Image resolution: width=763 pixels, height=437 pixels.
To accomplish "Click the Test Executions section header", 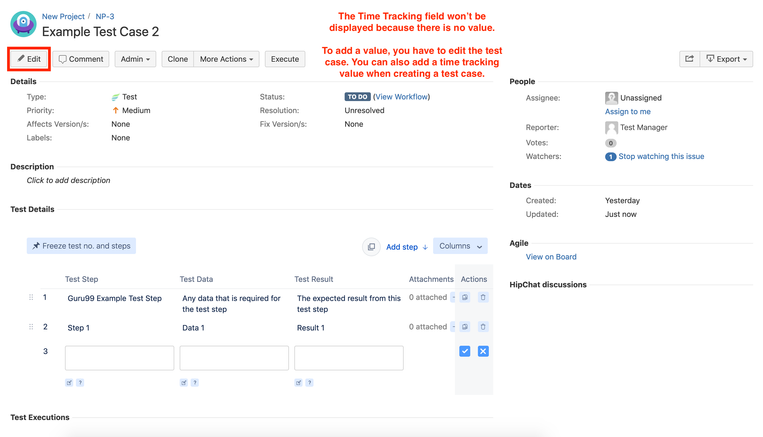I will (x=40, y=418).
